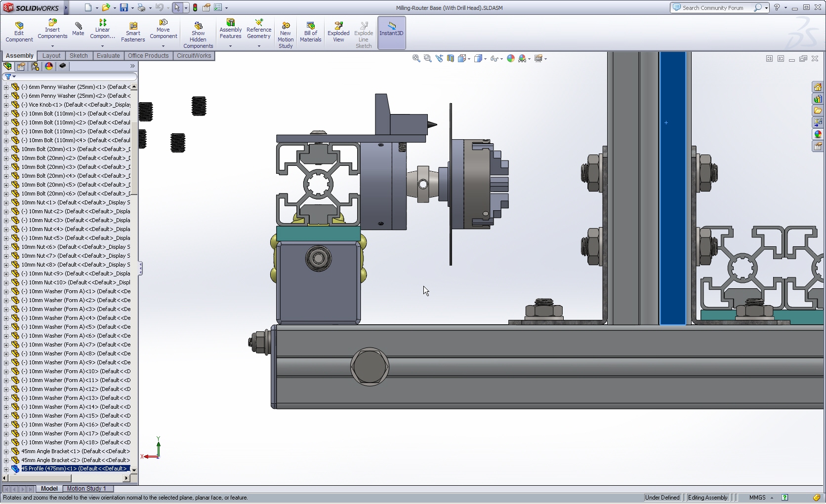Expand the 10mm Nut<1> tree node

(x=6, y=202)
